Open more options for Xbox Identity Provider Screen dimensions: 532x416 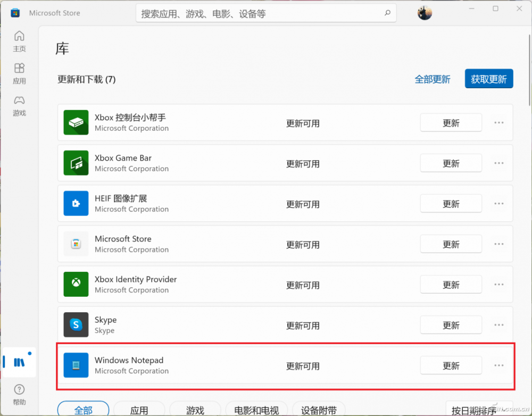[499, 284]
